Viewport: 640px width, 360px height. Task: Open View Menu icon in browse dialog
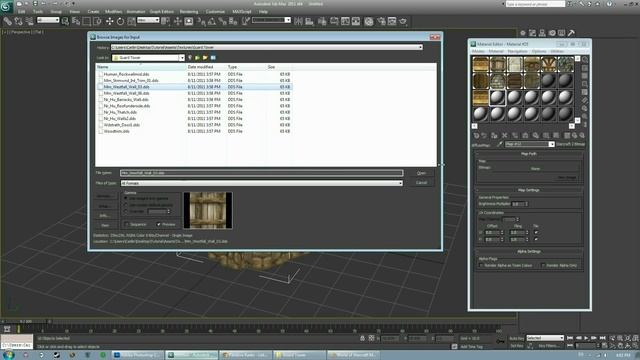tap(213, 58)
